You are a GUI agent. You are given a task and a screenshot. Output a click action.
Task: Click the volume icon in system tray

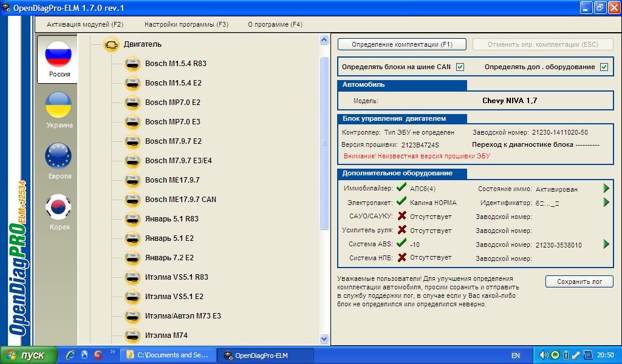pyautogui.click(x=544, y=355)
